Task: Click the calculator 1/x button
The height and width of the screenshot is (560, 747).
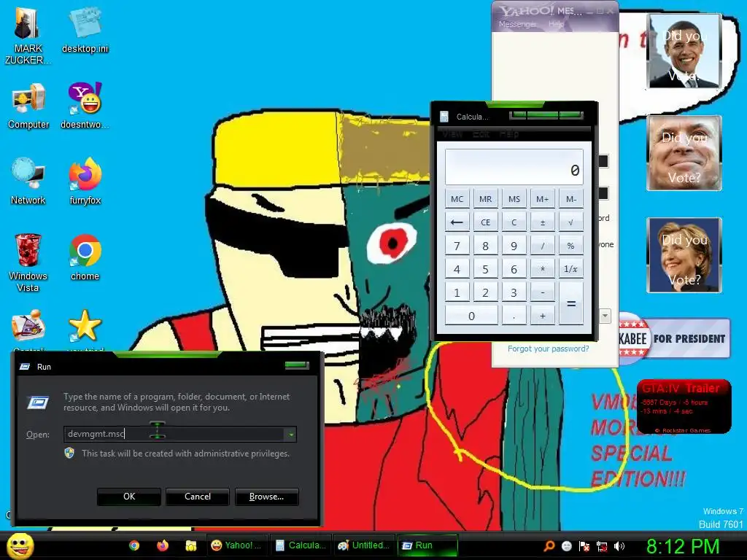Action: (x=571, y=269)
